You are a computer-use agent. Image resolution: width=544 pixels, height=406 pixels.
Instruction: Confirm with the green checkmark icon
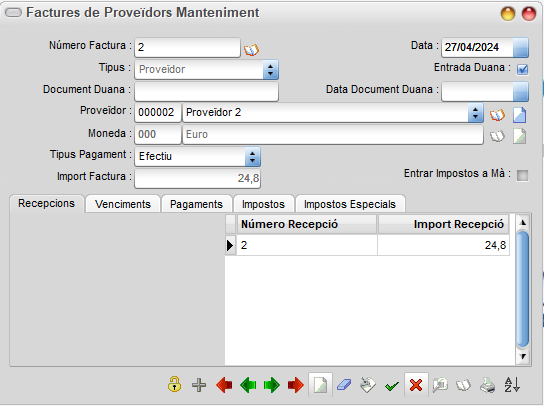click(392, 386)
